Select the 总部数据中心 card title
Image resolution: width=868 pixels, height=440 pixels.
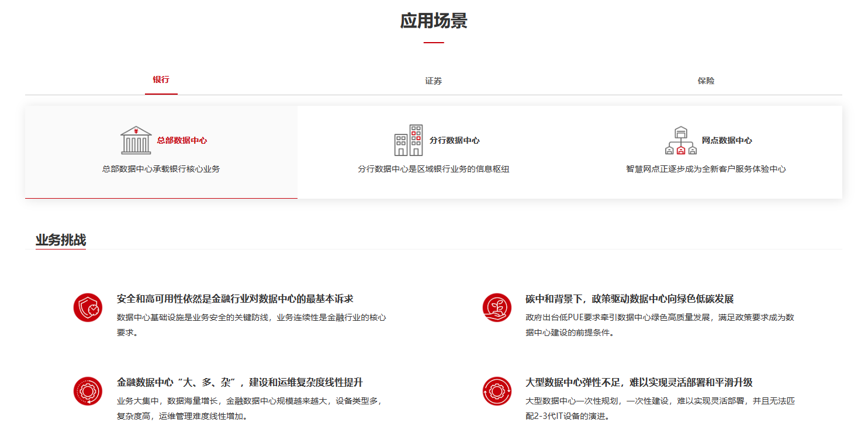point(182,141)
